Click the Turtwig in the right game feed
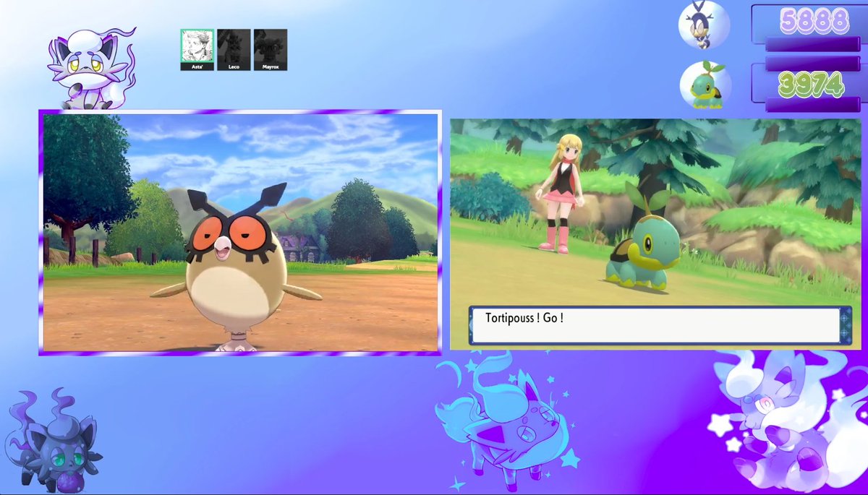This screenshot has width=868, height=495. click(x=644, y=237)
